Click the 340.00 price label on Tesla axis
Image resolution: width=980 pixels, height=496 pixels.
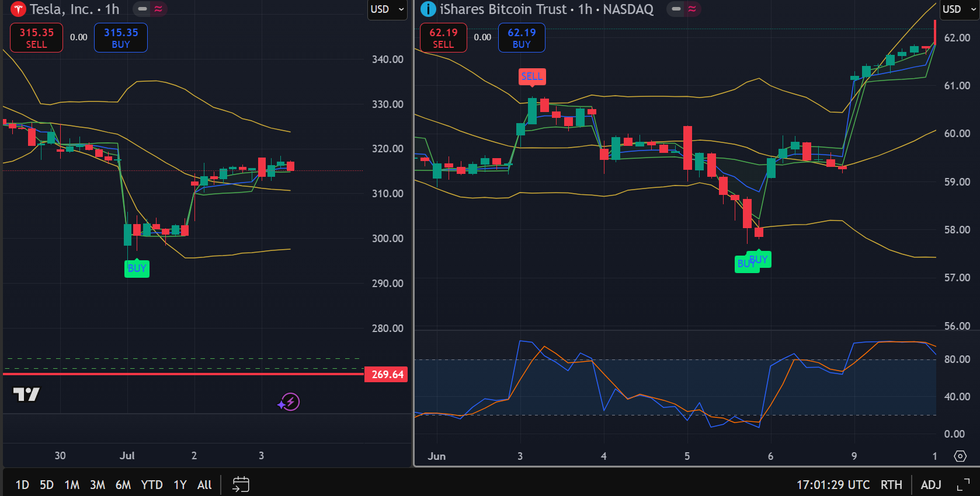[388, 60]
